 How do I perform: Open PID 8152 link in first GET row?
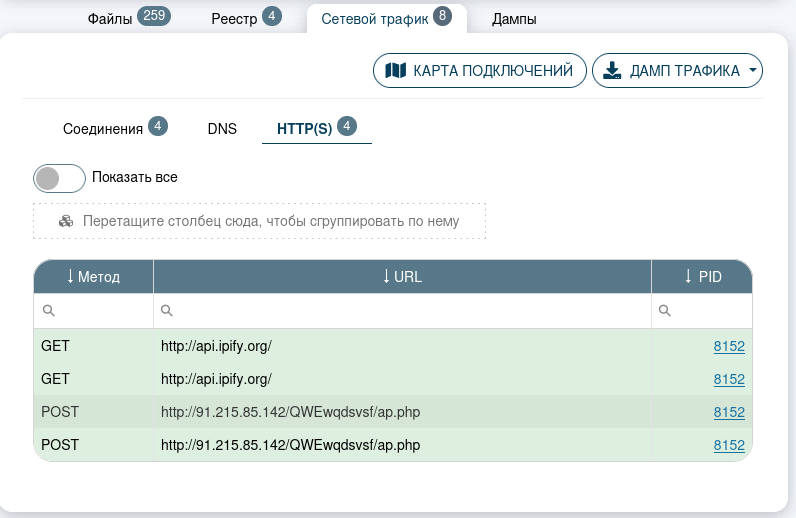[729, 346]
